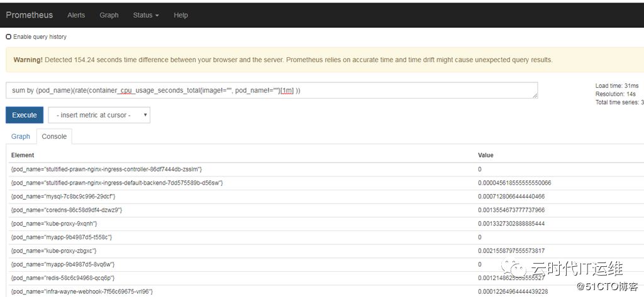Click the Prometheus brand logo link
The height and width of the screenshot is (297, 644).
(x=30, y=15)
